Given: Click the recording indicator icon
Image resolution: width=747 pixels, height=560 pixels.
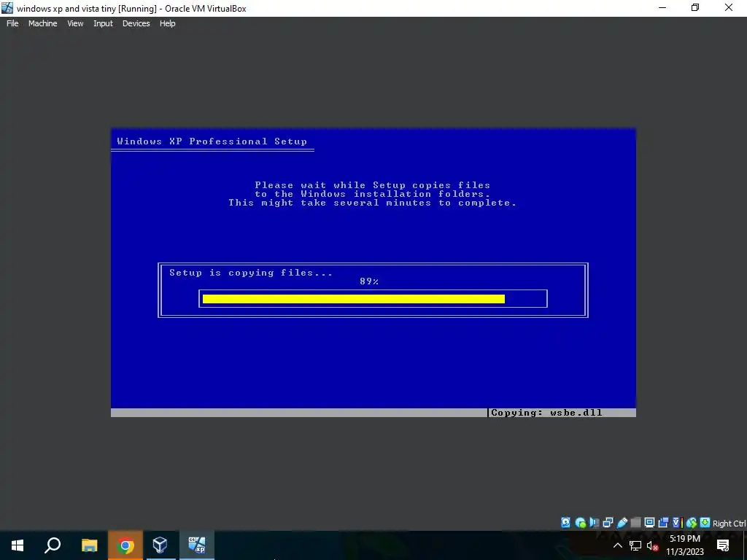Looking at the screenshot, I should click(662, 523).
